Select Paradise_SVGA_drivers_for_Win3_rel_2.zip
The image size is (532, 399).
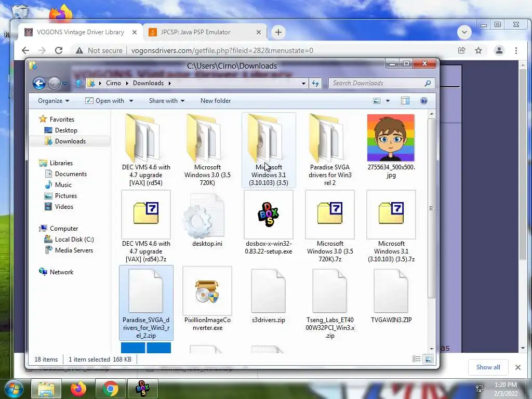click(x=146, y=303)
